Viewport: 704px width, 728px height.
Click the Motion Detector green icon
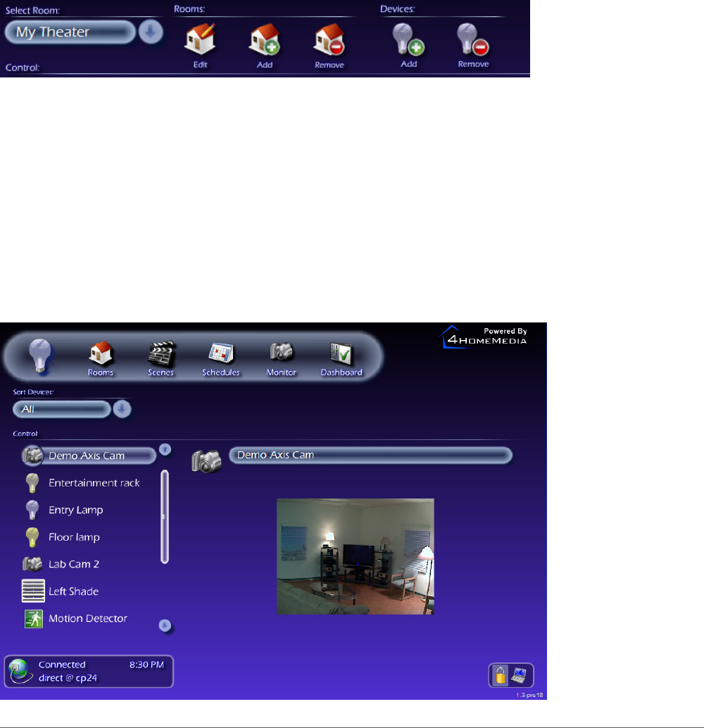pos(33,619)
